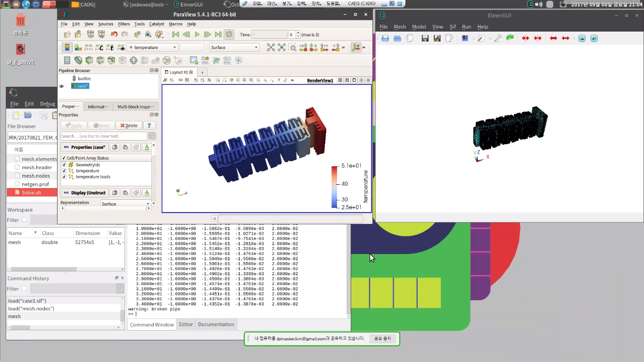Play the animation in ParaView
The height and width of the screenshot is (362, 644).
click(197, 34)
